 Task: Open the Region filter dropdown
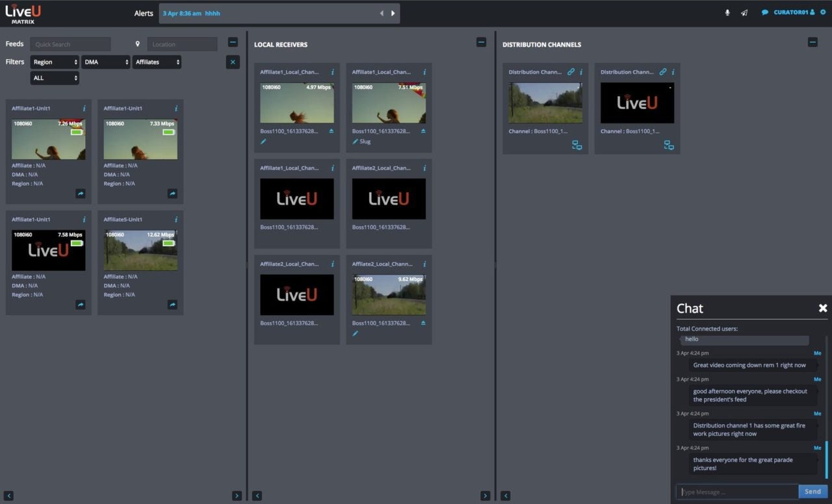55,62
